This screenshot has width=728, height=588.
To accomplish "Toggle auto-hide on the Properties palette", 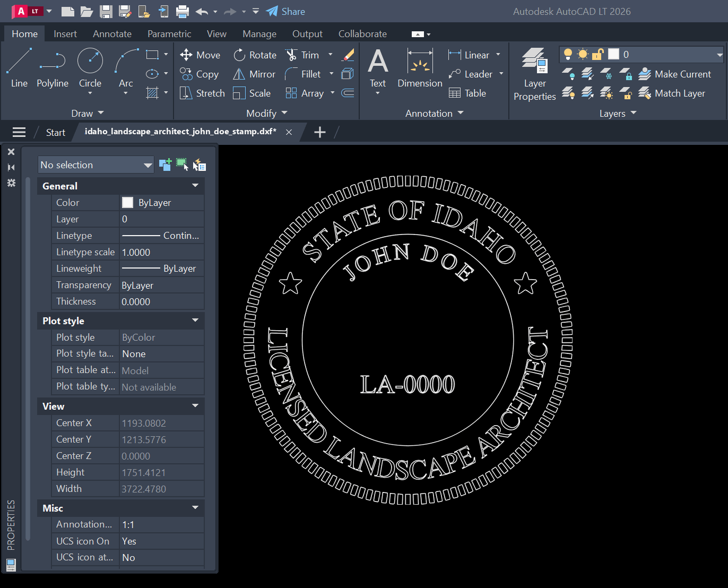I will pyautogui.click(x=11, y=167).
